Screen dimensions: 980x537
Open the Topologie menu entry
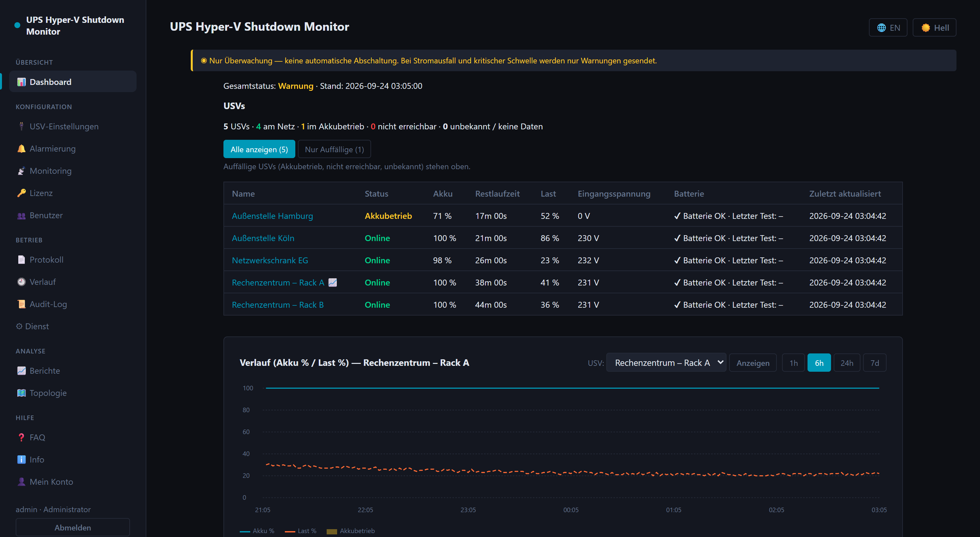(x=73, y=393)
